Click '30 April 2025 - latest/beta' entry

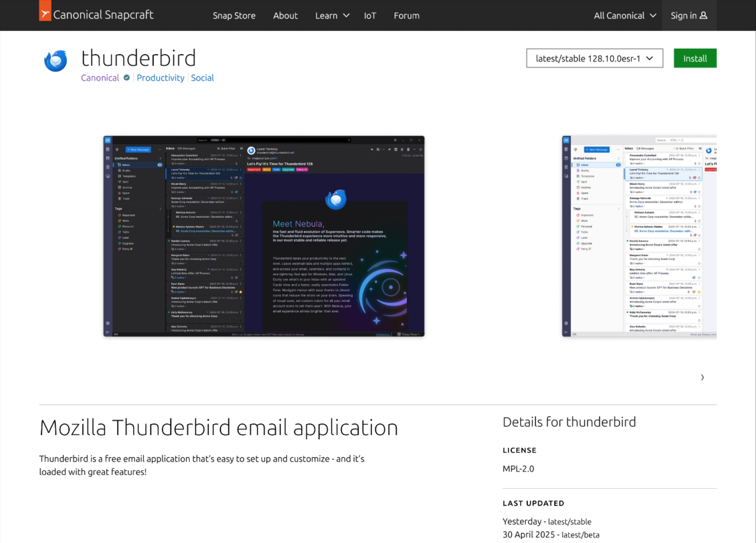(x=551, y=535)
